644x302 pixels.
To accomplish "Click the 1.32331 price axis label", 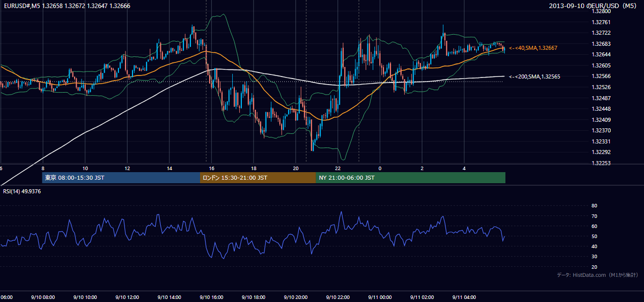I will [x=601, y=141].
